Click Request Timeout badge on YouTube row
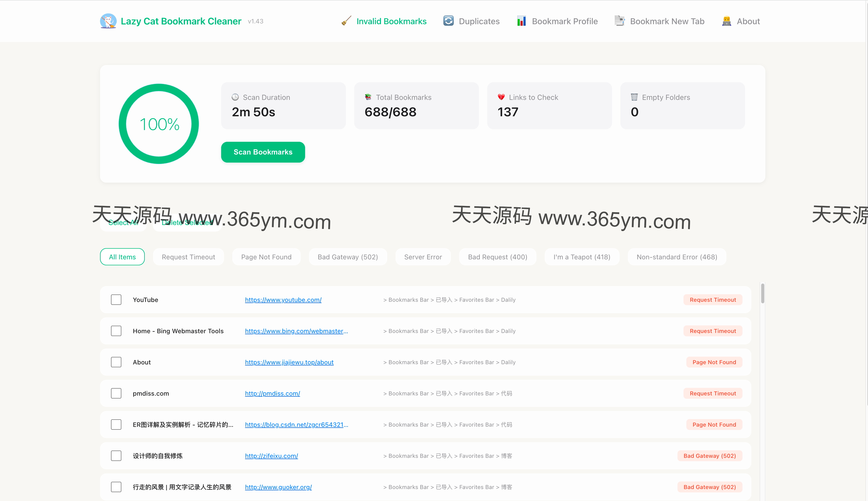868x501 pixels. pos(713,300)
